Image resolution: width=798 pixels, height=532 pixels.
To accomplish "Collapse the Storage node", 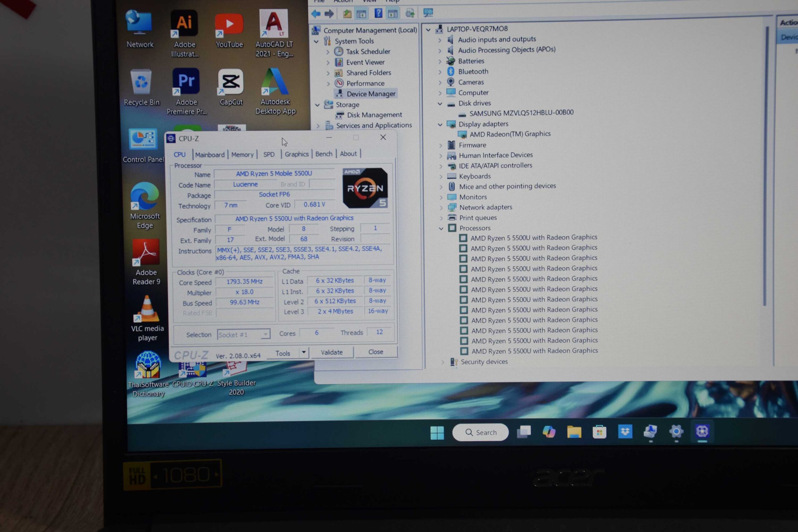I will point(317,105).
